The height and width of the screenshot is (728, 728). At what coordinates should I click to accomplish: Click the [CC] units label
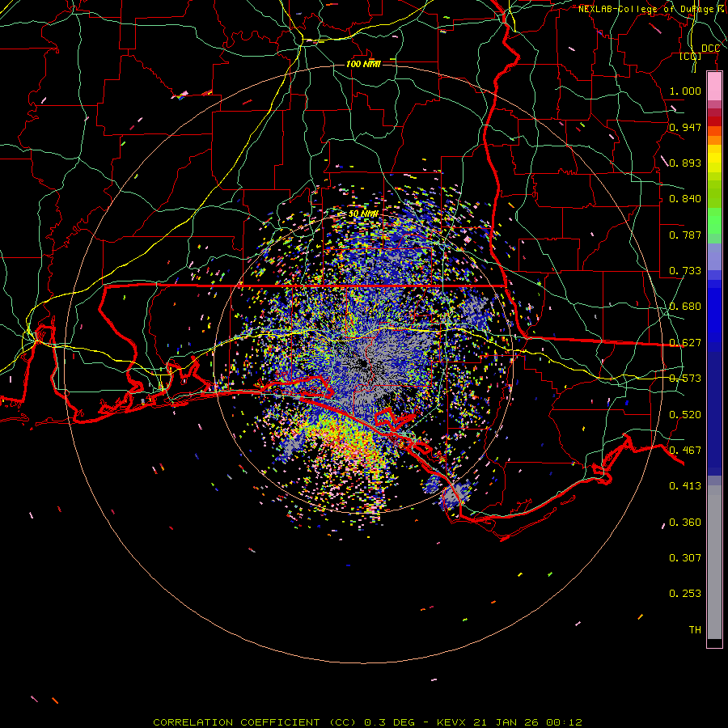(691, 56)
